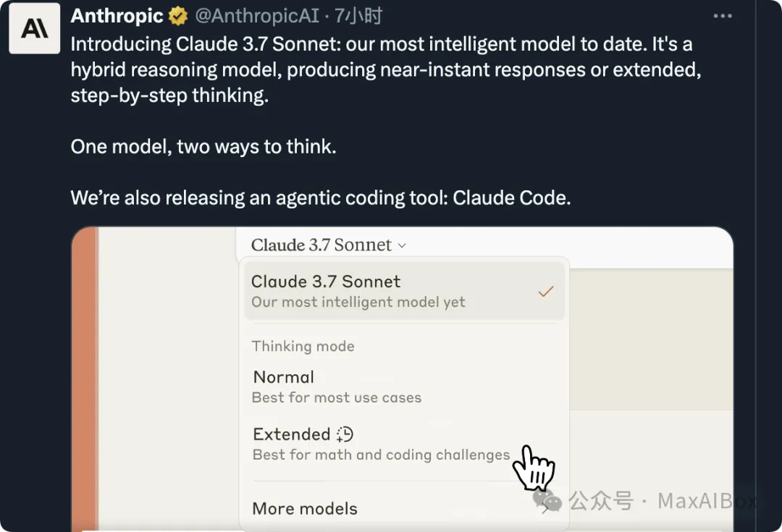Click the gold verified badge beside Anthropic

click(x=178, y=16)
